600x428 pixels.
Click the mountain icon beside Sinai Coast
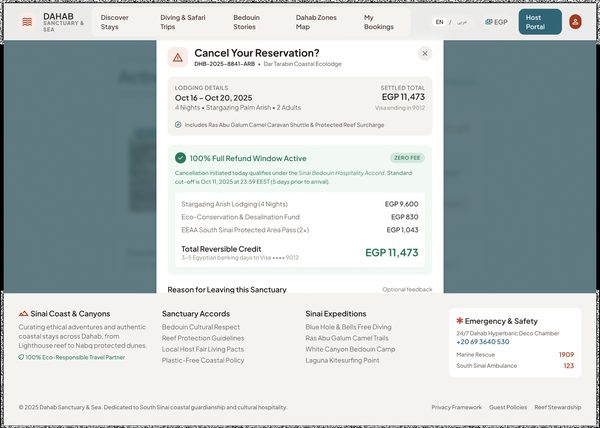[x=23, y=314]
